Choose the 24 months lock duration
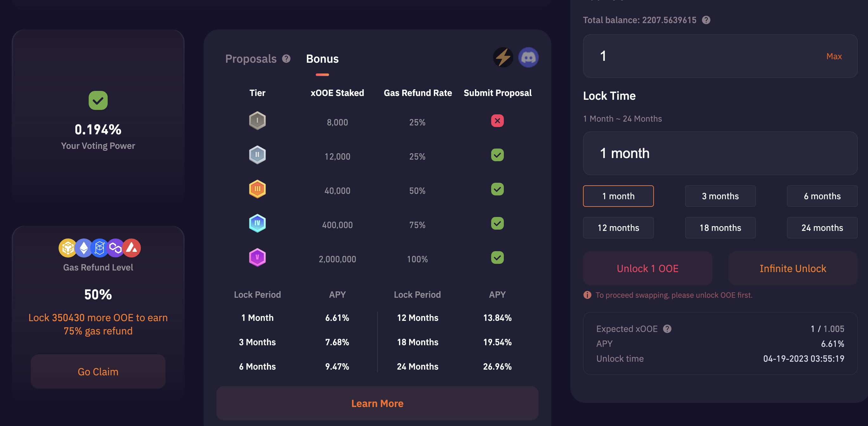Image resolution: width=868 pixels, height=426 pixels. [x=822, y=228]
